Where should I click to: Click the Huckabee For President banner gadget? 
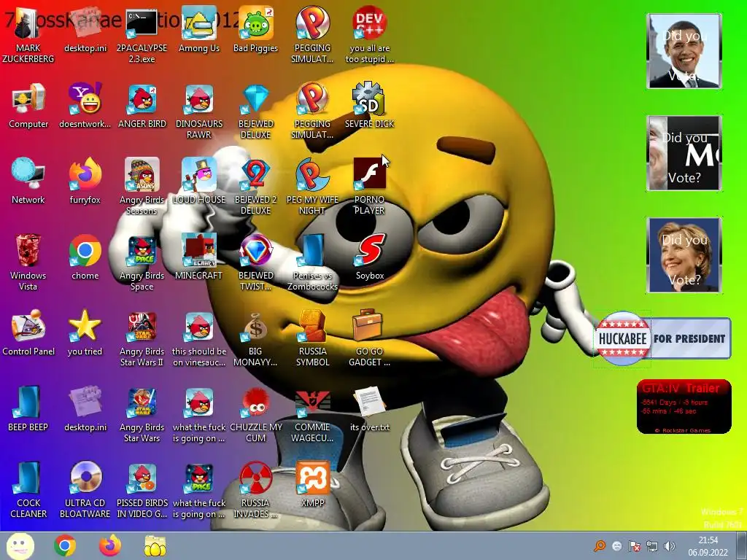coord(663,338)
